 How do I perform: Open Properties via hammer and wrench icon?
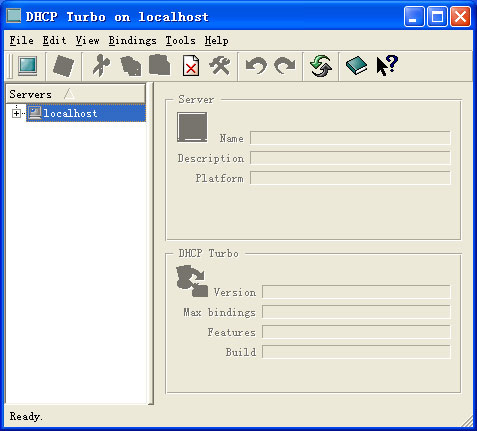pos(220,65)
